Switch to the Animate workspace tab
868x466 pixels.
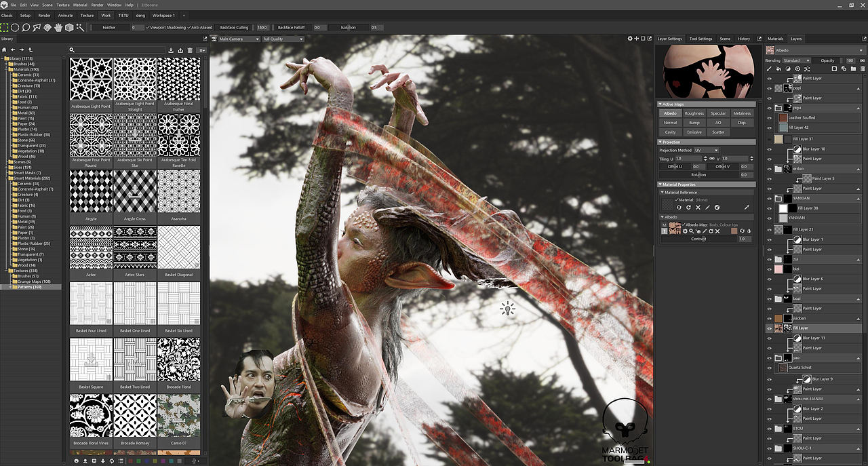pos(65,15)
